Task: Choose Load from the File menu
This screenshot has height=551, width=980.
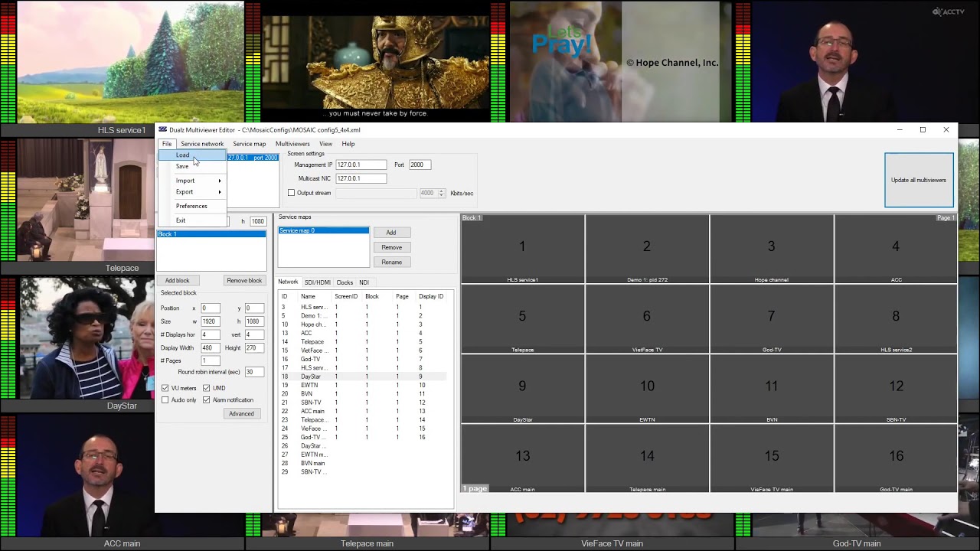Action: [x=192, y=155]
